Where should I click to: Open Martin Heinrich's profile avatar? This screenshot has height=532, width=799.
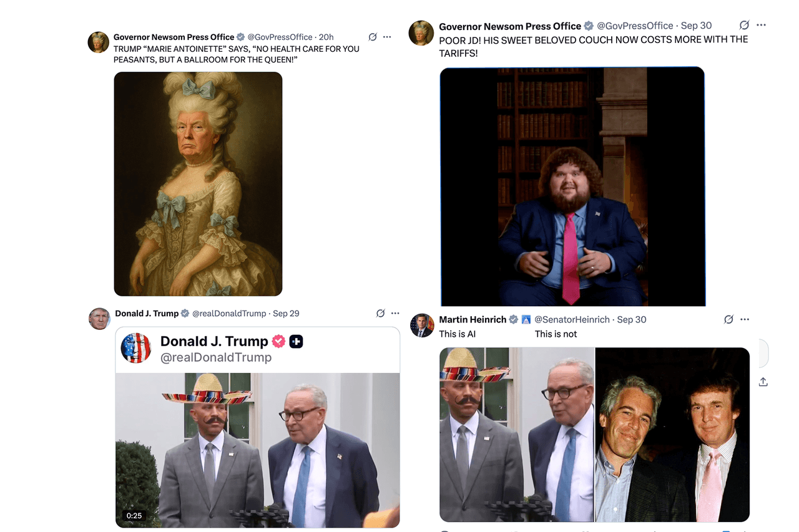421,324
